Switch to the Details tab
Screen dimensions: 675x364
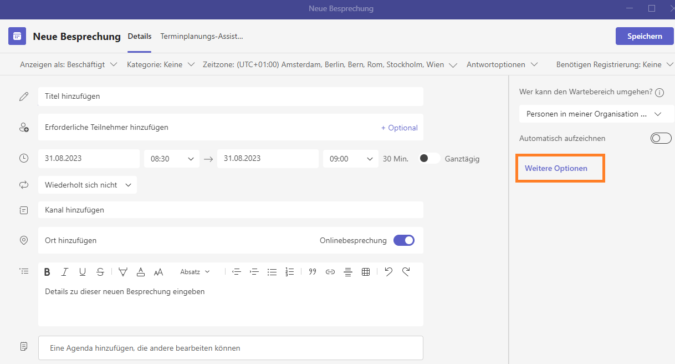coord(139,37)
